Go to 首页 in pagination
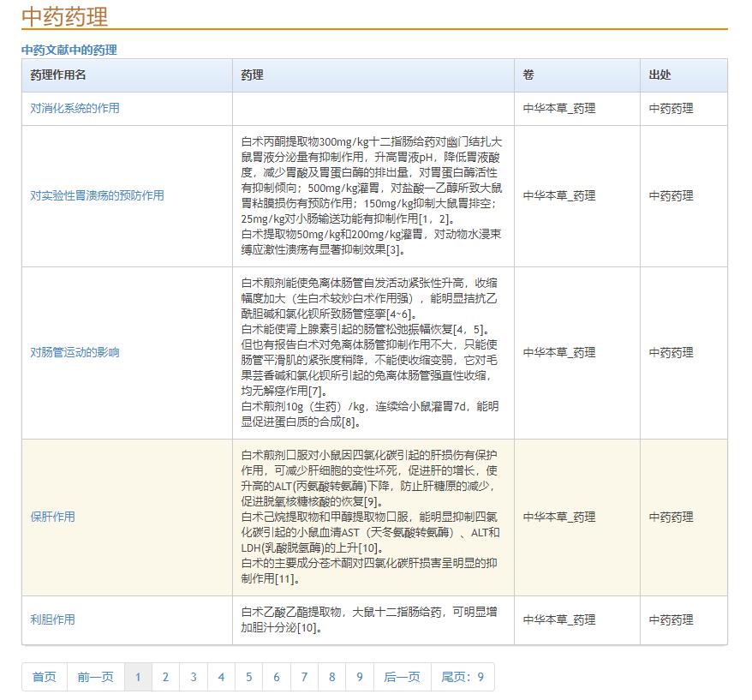The image size is (752, 700). [45, 677]
